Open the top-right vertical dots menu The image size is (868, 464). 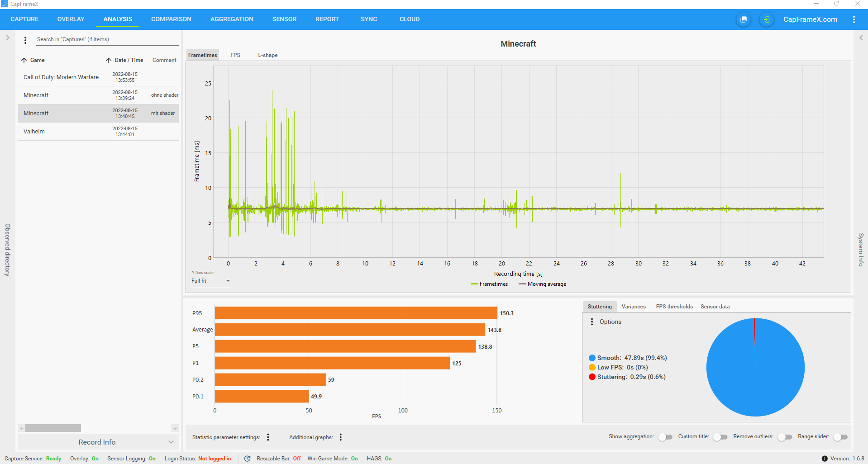(854, 19)
